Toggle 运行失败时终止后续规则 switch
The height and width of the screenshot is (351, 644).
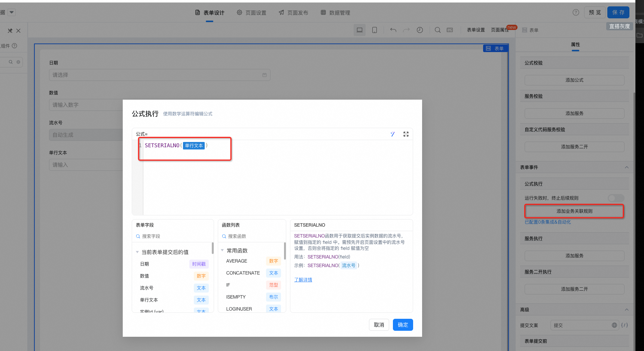coord(616,198)
